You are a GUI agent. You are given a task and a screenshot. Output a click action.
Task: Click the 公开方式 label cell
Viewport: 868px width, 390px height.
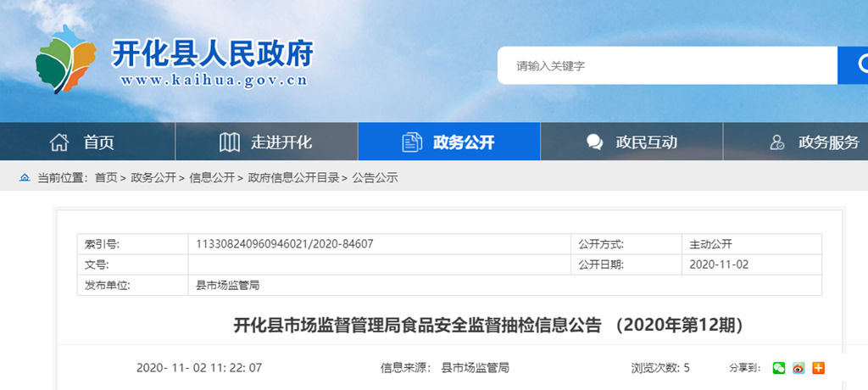(626, 244)
